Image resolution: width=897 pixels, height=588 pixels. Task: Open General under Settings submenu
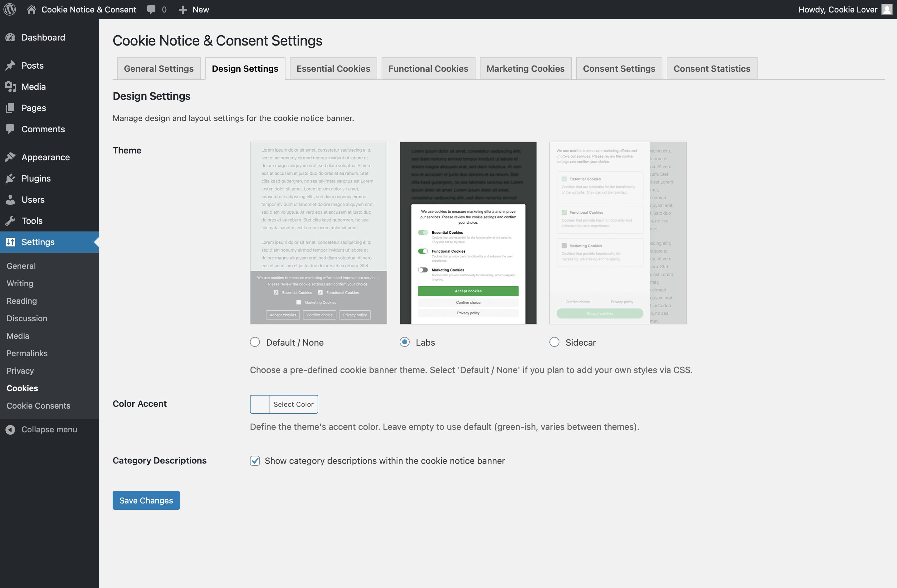tap(21, 266)
